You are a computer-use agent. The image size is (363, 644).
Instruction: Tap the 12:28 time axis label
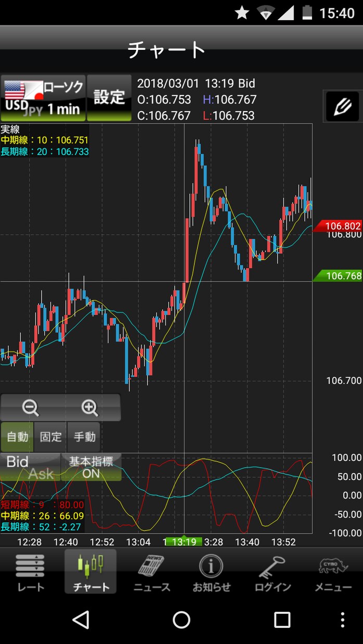[29, 542]
